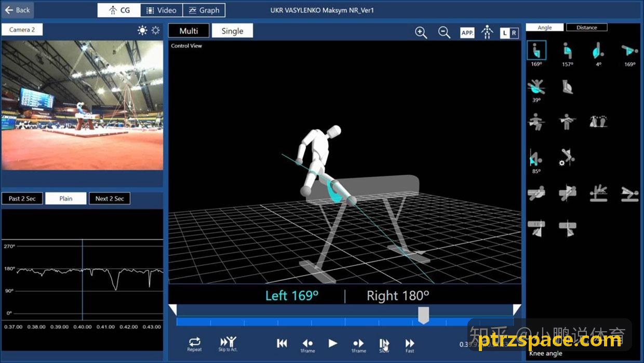Viewport: 644px width, 363px height.
Task: Open the Camera 2 selector
Action: pyautogui.click(x=22, y=30)
